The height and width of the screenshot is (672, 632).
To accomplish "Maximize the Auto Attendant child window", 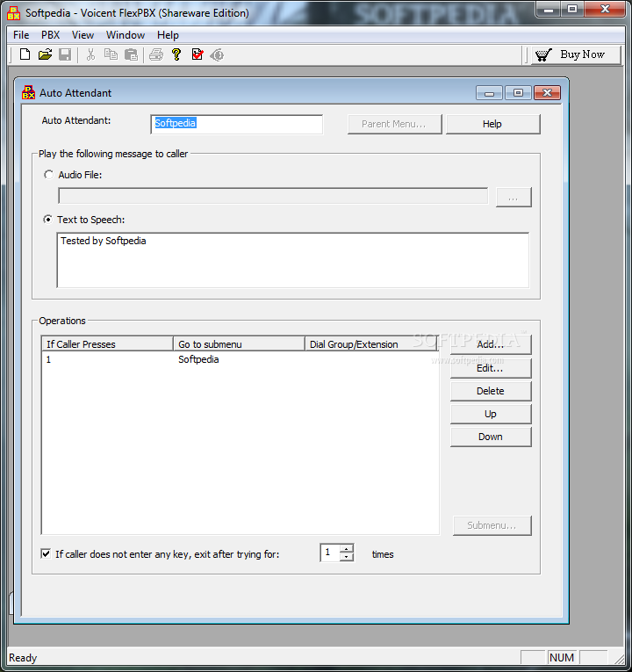I will pos(518,92).
